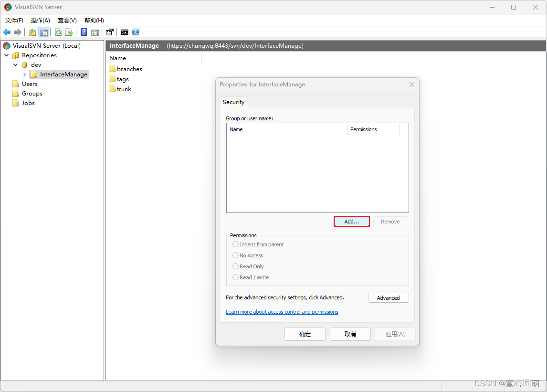Open the 帮助(H) menu

point(94,20)
